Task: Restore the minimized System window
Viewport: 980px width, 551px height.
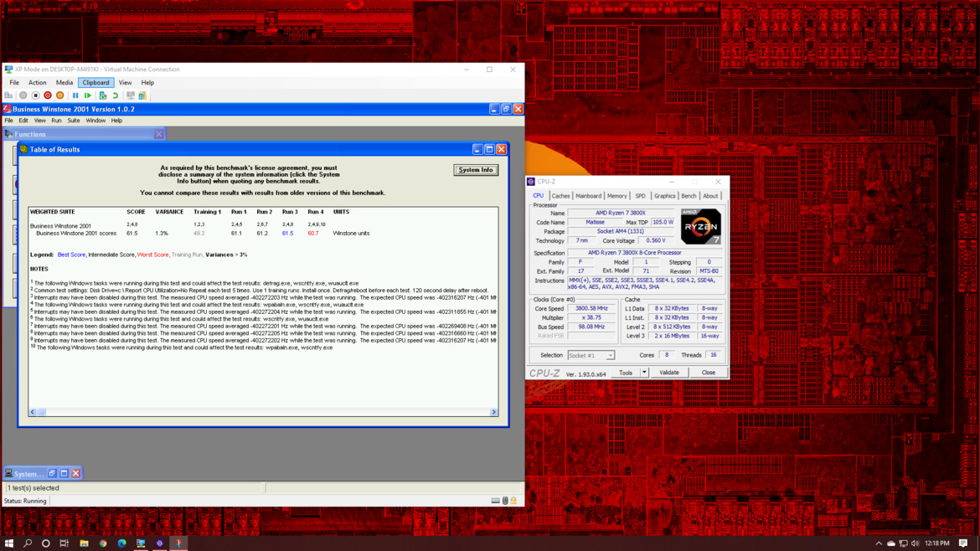Action: [x=53, y=473]
